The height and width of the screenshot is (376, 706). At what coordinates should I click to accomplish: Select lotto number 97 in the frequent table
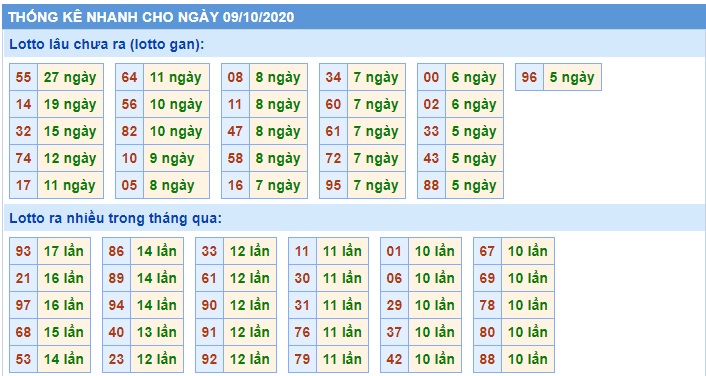[23, 305]
